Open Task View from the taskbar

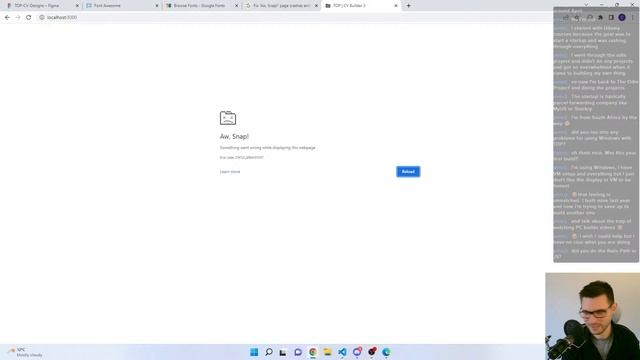tap(283, 352)
